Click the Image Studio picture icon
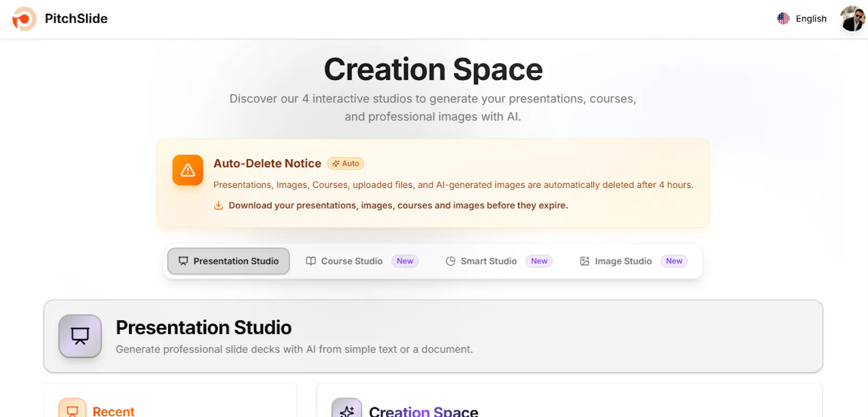Image resolution: width=868 pixels, height=417 pixels. [585, 261]
